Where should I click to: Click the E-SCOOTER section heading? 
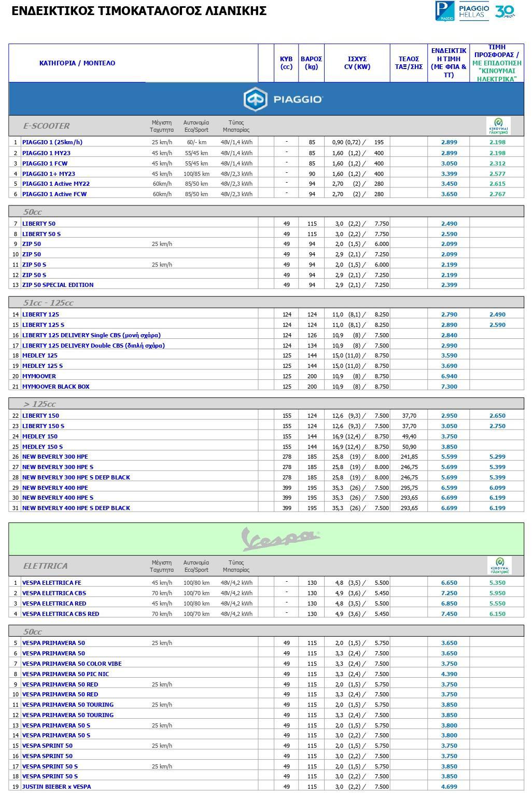(x=46, y=126)
